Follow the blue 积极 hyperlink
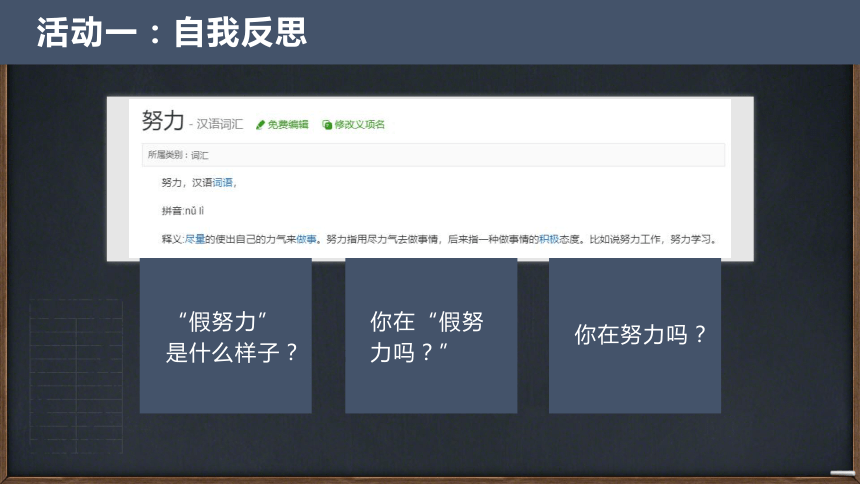Viewport: 860px width, 484px height. pos(549,239)
